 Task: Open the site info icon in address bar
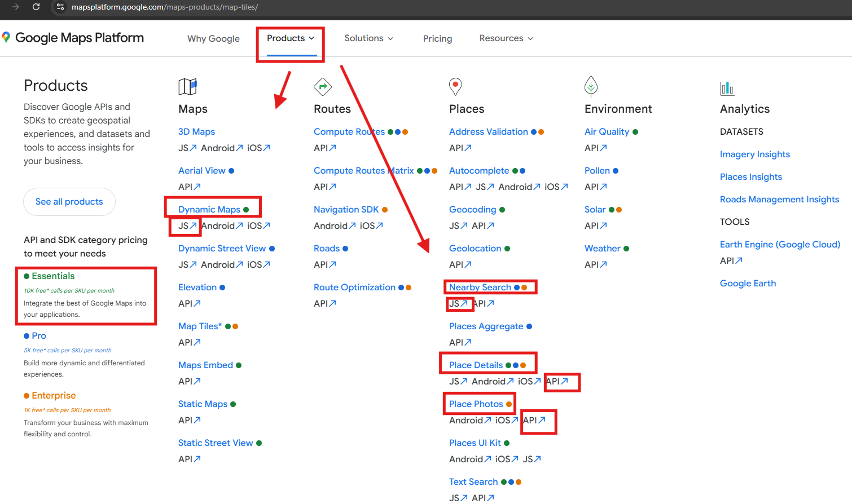point(60,7)
